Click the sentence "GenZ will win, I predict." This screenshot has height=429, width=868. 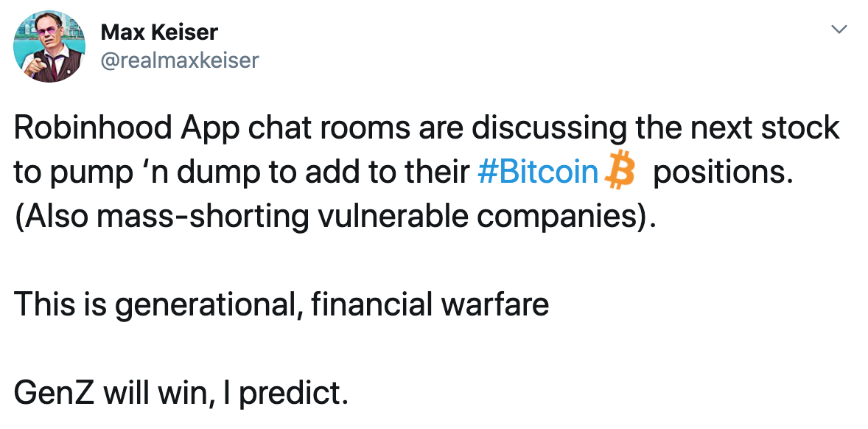click(181, 394)
